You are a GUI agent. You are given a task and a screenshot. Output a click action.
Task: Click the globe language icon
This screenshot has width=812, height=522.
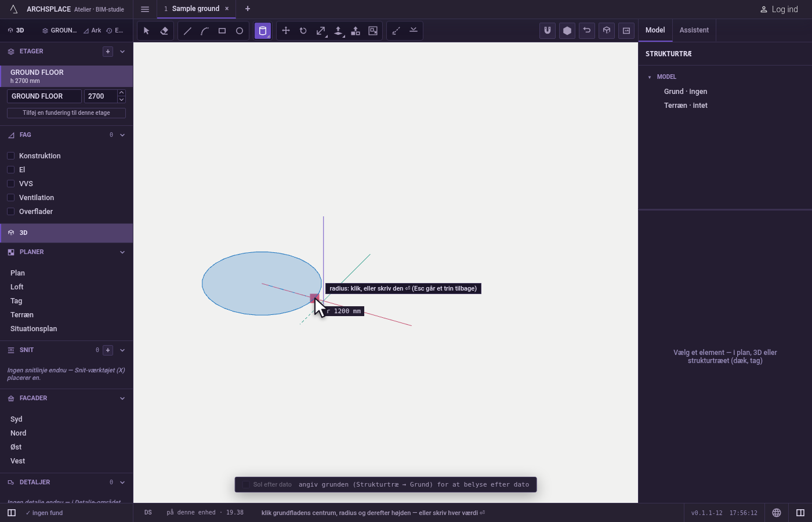[777, 513]
